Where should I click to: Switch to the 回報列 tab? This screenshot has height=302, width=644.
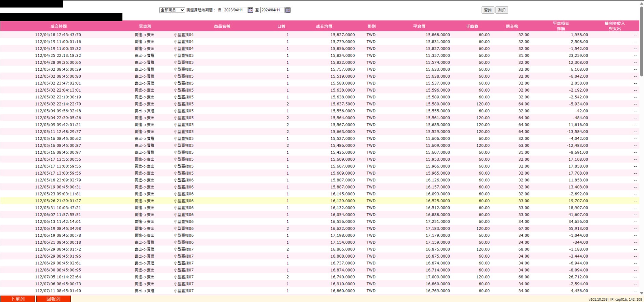(53, 299)
